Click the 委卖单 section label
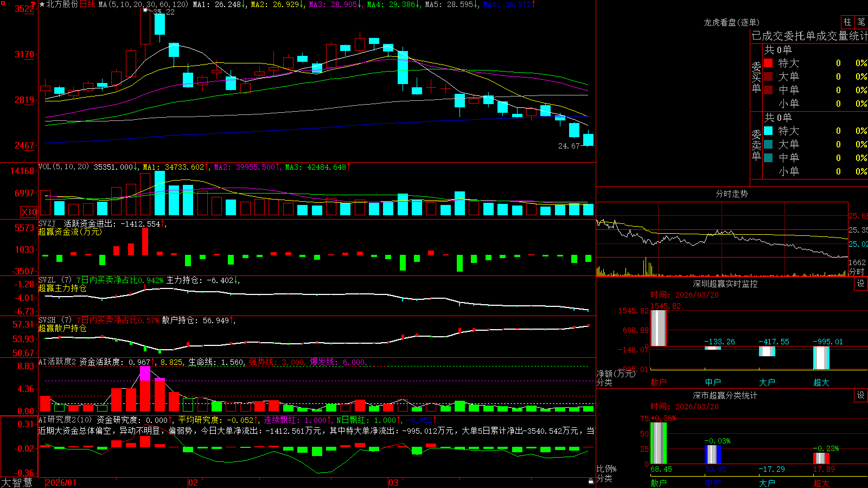This screenshot has width=868, height=488. [756, 145]
